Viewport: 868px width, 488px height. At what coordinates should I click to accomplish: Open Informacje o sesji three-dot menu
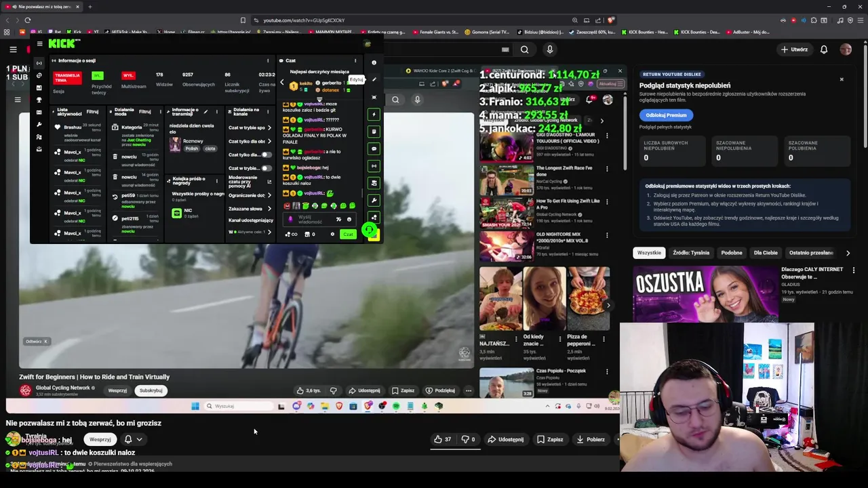pos(268,60)
